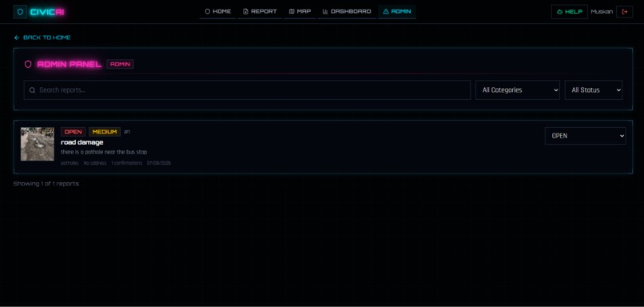Click the Muskan username
The width and height of the screenshot is (644, 307).
click(602, 11)
